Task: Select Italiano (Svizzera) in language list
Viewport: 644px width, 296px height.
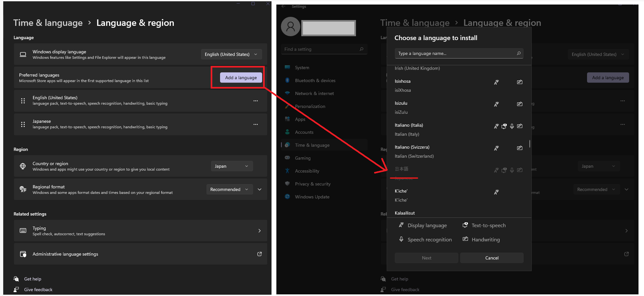Action: (x=459, y=152)
